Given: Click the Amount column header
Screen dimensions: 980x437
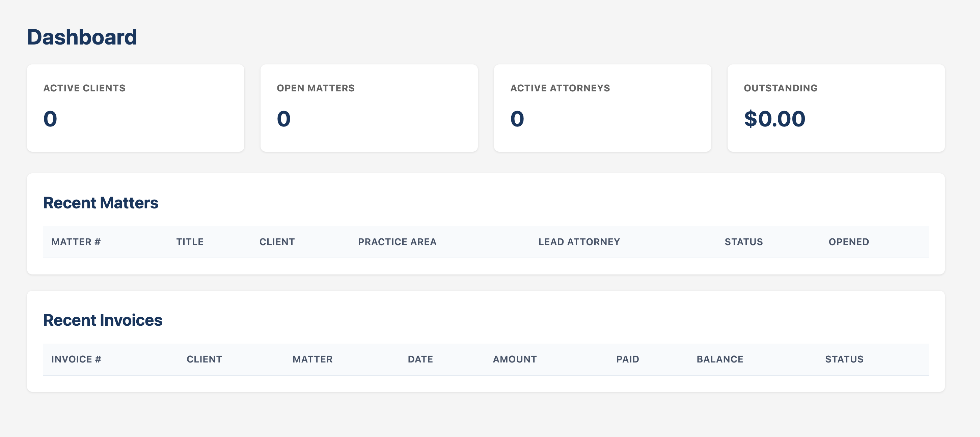Looking at the screenshot, I should (515, 359).
